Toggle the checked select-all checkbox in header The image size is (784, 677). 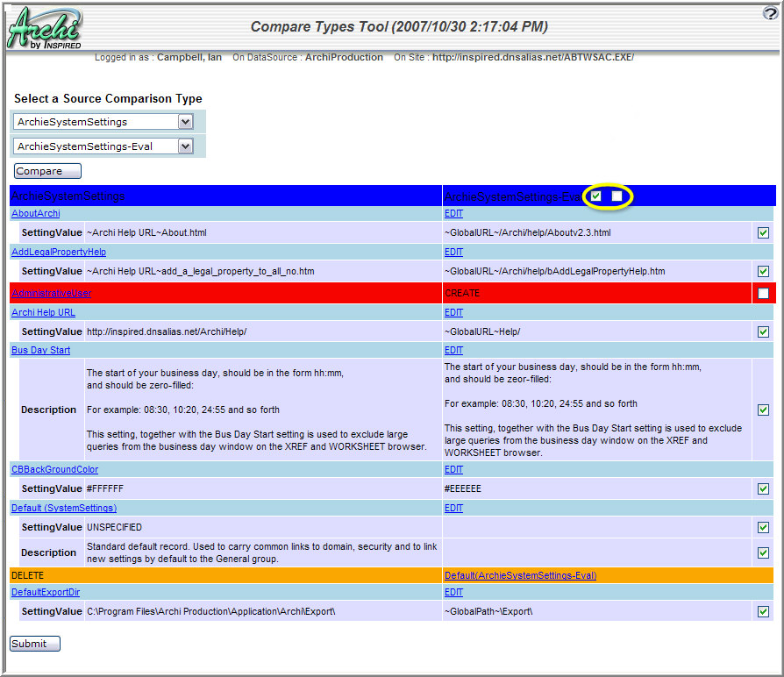tap(596, 196)
